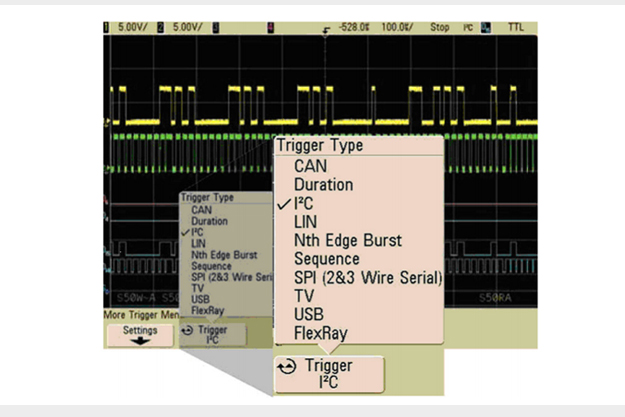
Task: Choose CAN in the enlarged Trigger Type menu
Action: (x=311, y=166)
